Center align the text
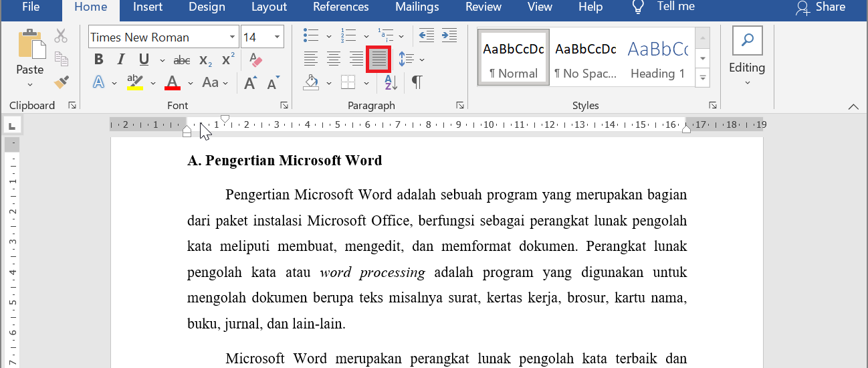This screenshot has height=368, width=868. [x=334, y=60]
